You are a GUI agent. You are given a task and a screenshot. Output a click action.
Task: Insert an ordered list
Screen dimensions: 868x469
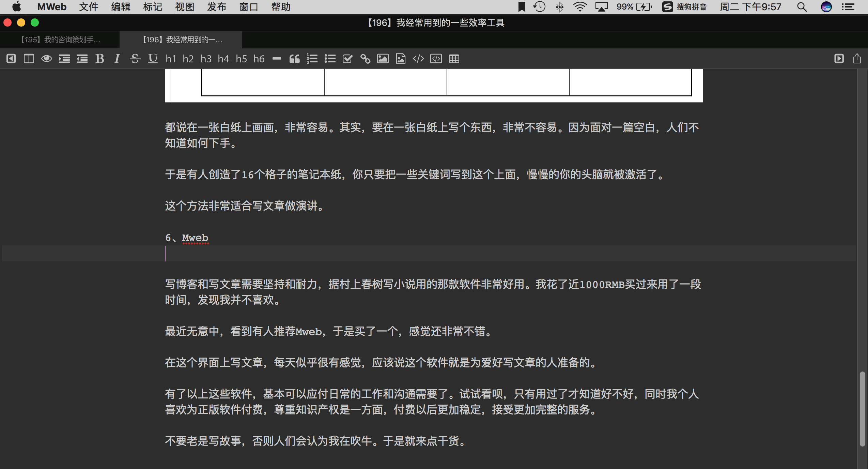pos(312,59)
